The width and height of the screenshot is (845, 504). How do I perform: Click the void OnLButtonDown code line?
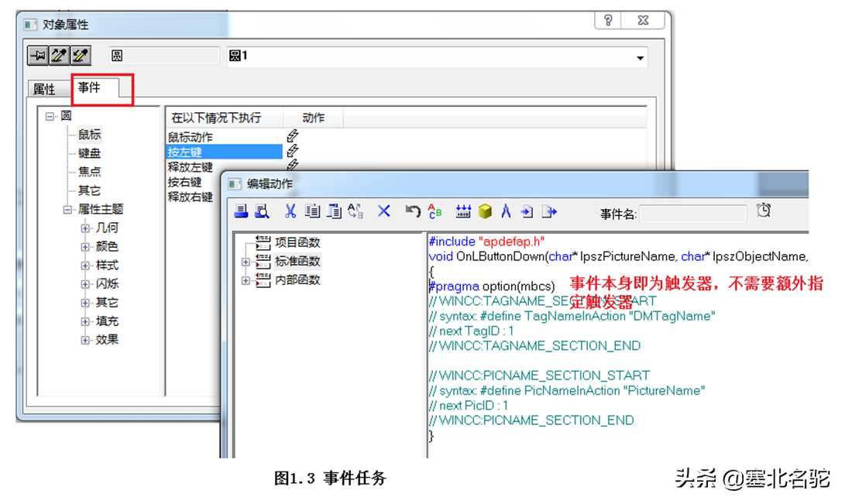[x=619, y=256]
